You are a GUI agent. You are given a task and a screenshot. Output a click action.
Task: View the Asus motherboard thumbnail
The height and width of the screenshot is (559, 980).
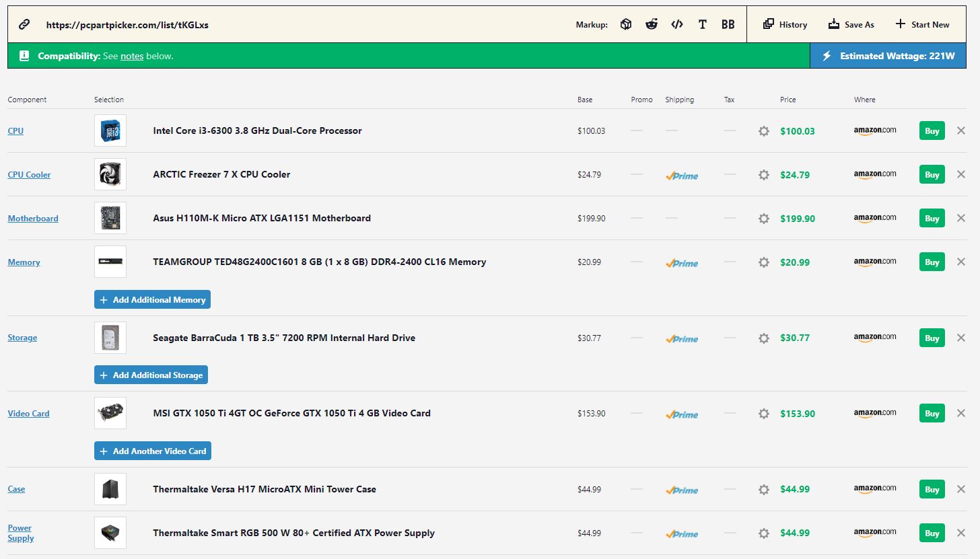[x=110, y=218]
